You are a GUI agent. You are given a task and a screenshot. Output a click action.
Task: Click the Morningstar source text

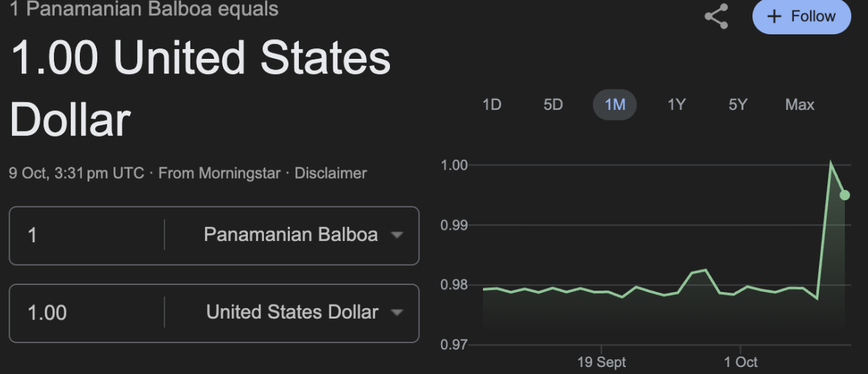(239, 173)
